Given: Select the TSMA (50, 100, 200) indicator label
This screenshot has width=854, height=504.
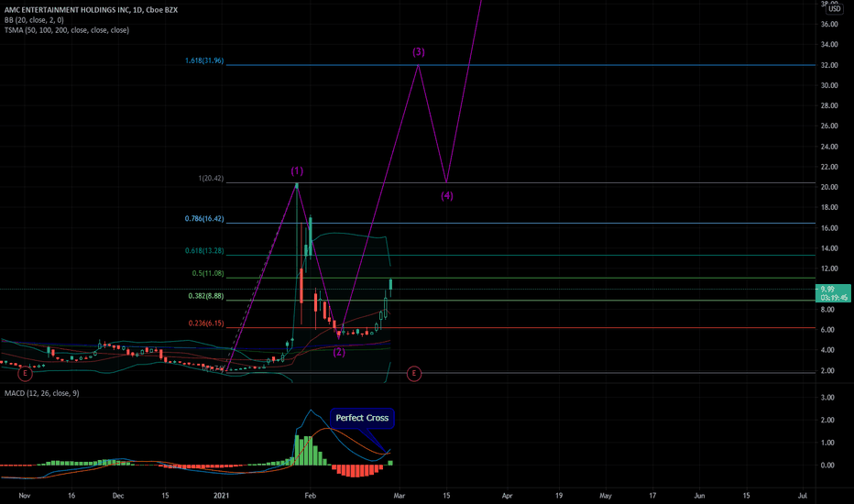Looking at the screenshot, I should tap(67, 30).
